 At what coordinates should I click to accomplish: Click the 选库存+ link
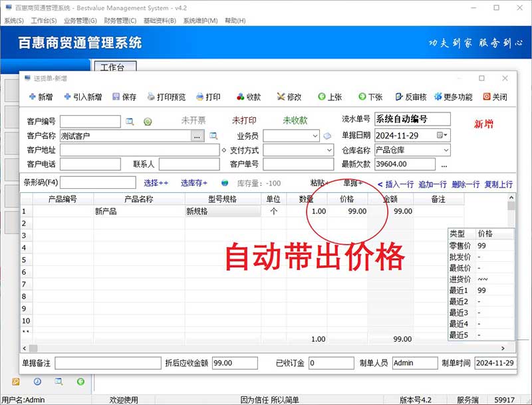194,183
